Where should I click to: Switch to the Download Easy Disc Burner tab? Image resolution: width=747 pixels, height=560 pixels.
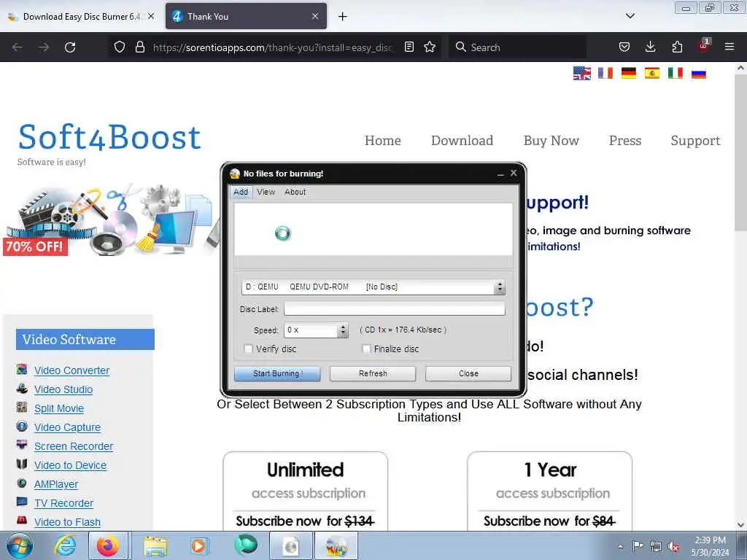point(81,17)
